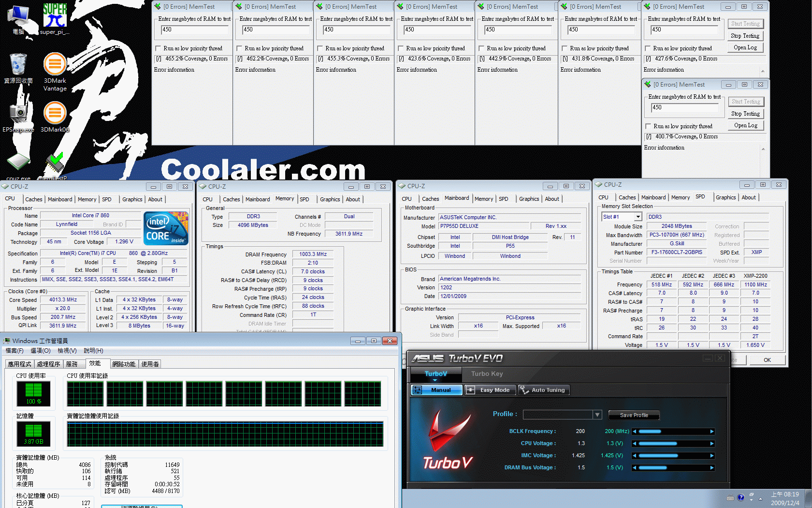This screenshot has height=508, width=812.
Task: Click RAM megabytes field in 465.2% coverage MemTest
Action: [x=195, y=30]
